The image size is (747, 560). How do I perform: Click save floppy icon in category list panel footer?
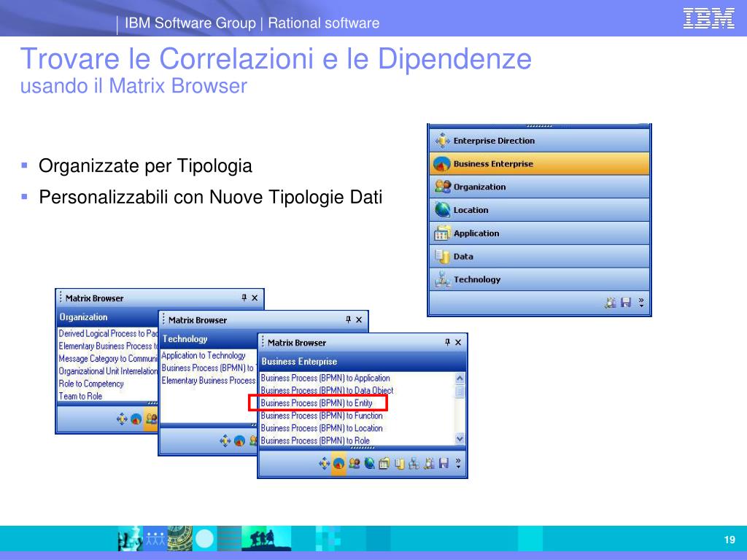point(626,303)
